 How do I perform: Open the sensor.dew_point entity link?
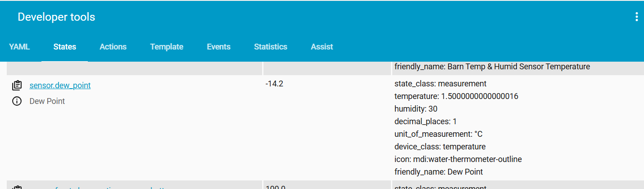click(x=60, y=85)
